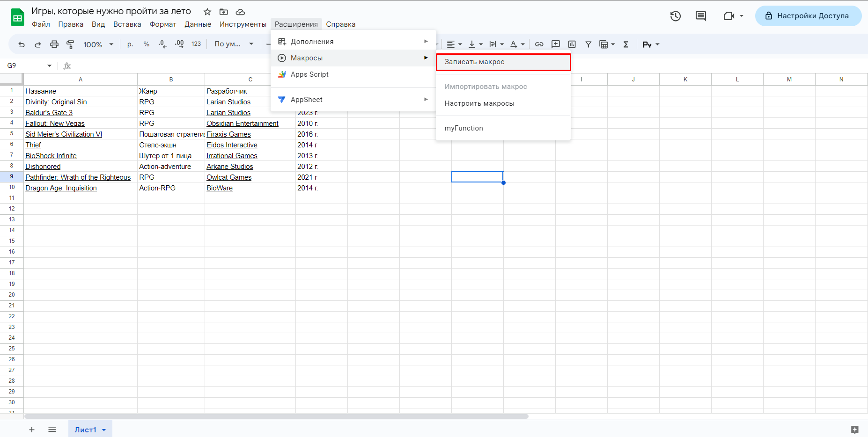Check the cloud save status icon

click(x=240, y=12)
